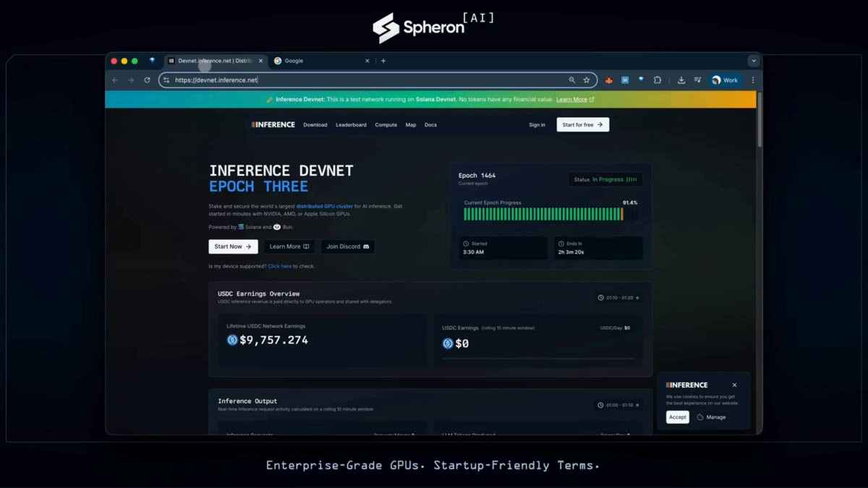Viewport: 868px width, 488px height.
Task: Go back using the browser back arrow
Action: click(114, 80)
